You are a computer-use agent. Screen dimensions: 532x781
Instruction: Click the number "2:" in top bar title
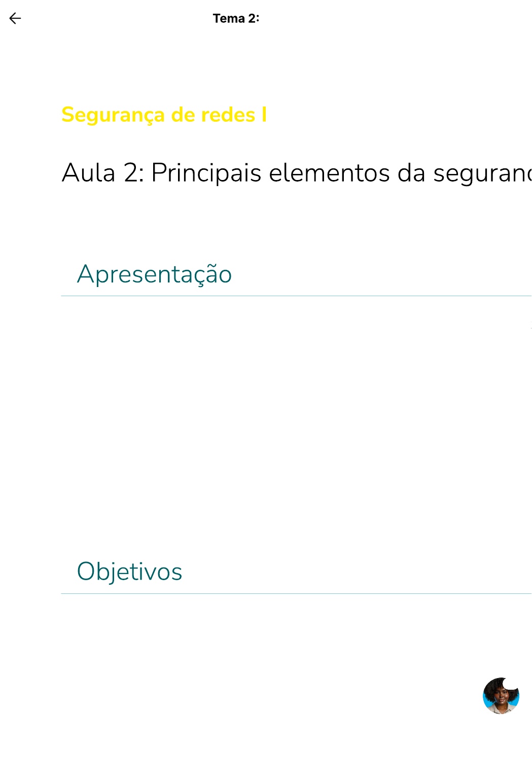[x=254, y=19]
